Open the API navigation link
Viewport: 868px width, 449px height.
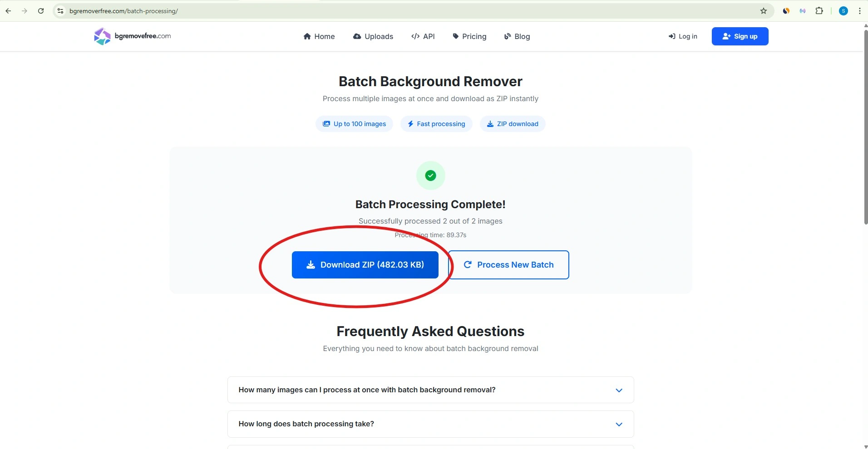(423, 36)
